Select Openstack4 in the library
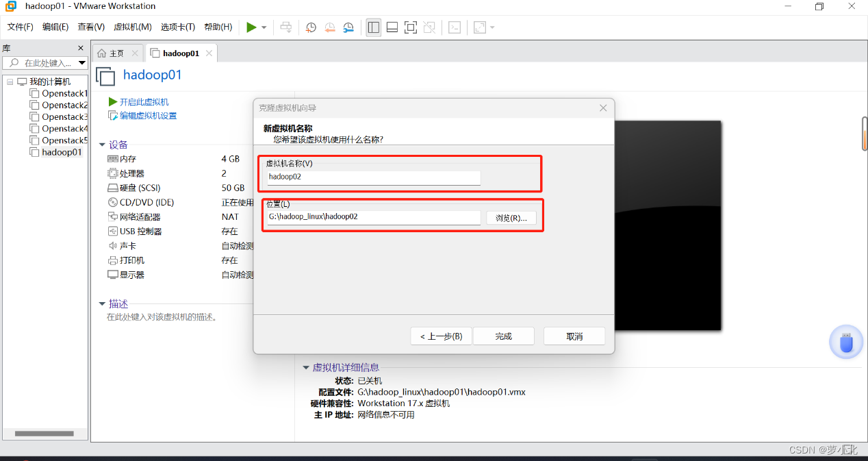Image resolution: width=868 pixels, height=461 pixels. click(x=59, y=129)
